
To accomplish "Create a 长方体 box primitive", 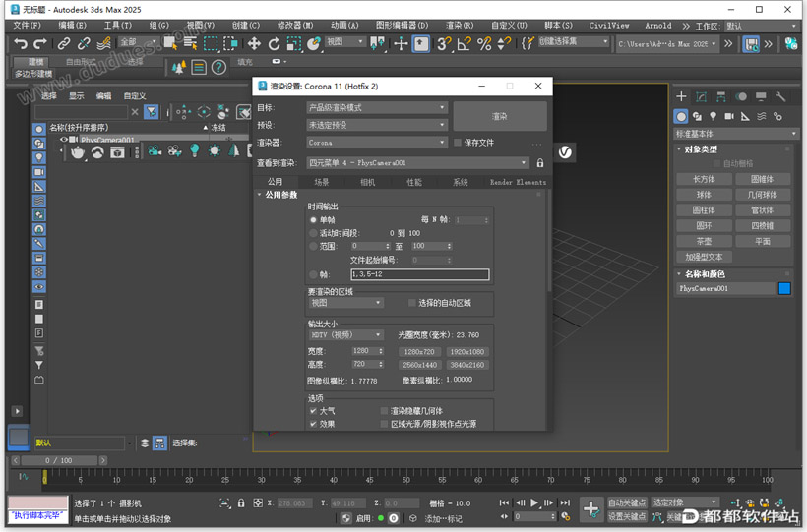I will point(704,179).
